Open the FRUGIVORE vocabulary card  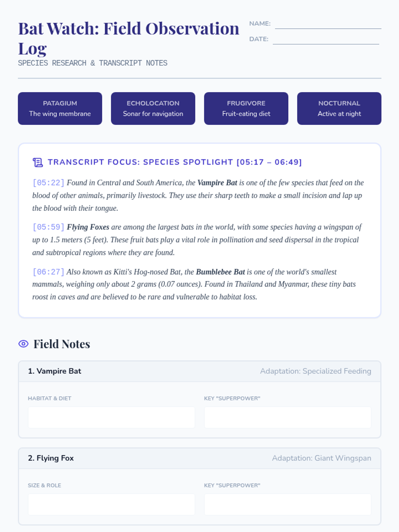tap(246, 108)
